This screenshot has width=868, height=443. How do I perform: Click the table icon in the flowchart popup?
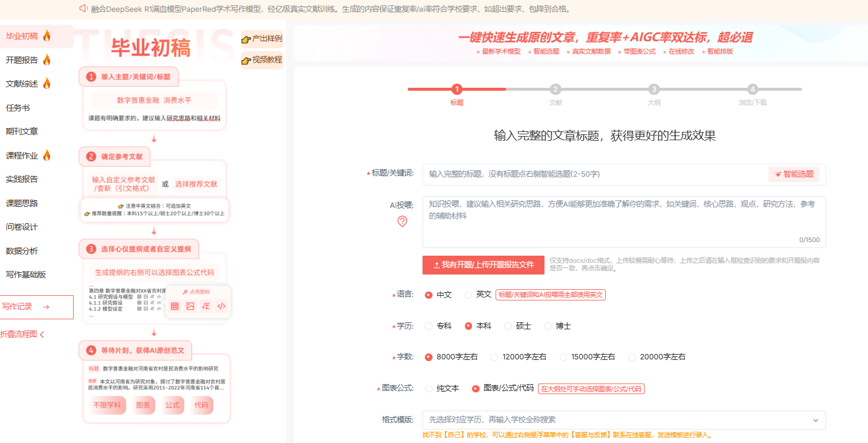(x=175, y=306)
